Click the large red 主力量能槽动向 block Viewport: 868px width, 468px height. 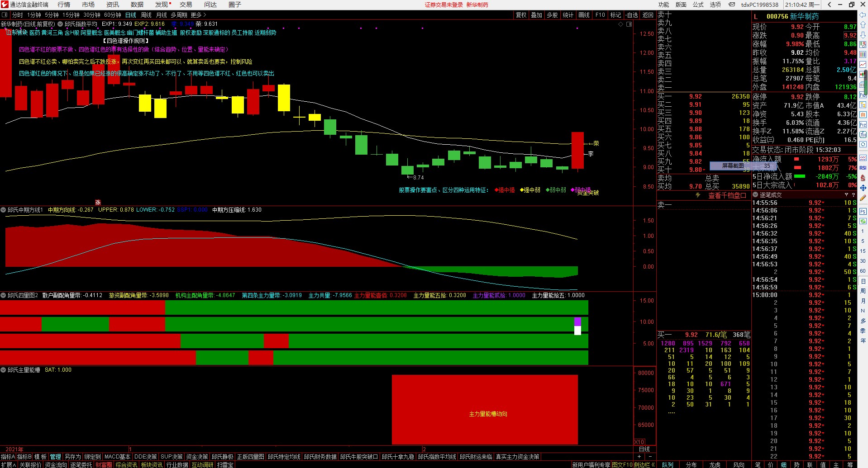(485, 410)
